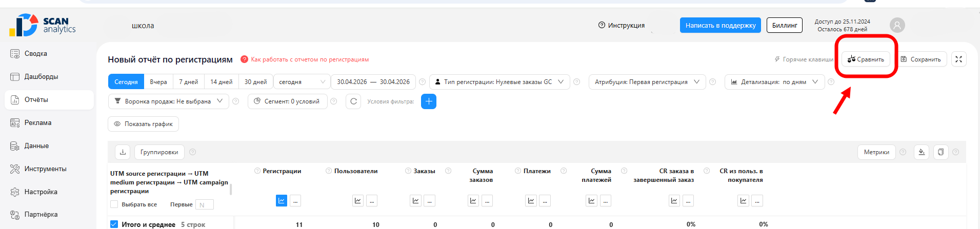This screenshot has width=980, height=229.
Task: Open the Инструкция help link
Action: click(x=622, y=25)
